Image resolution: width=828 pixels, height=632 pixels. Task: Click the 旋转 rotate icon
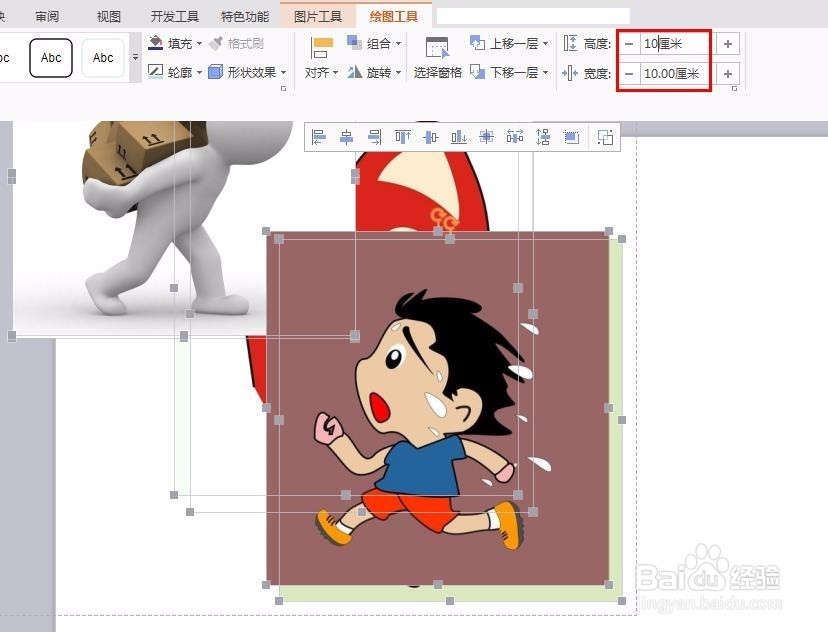click(354, 71)
